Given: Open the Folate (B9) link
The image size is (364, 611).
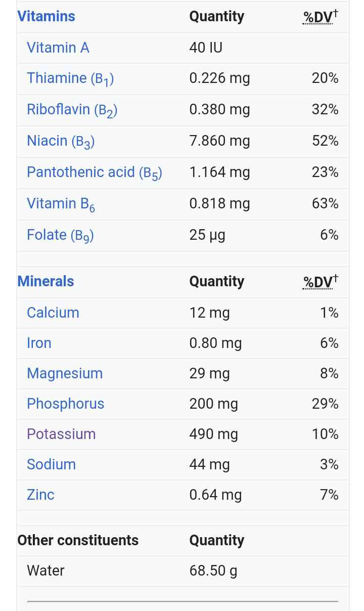Looking at the screenshot, I should point(60,235).
